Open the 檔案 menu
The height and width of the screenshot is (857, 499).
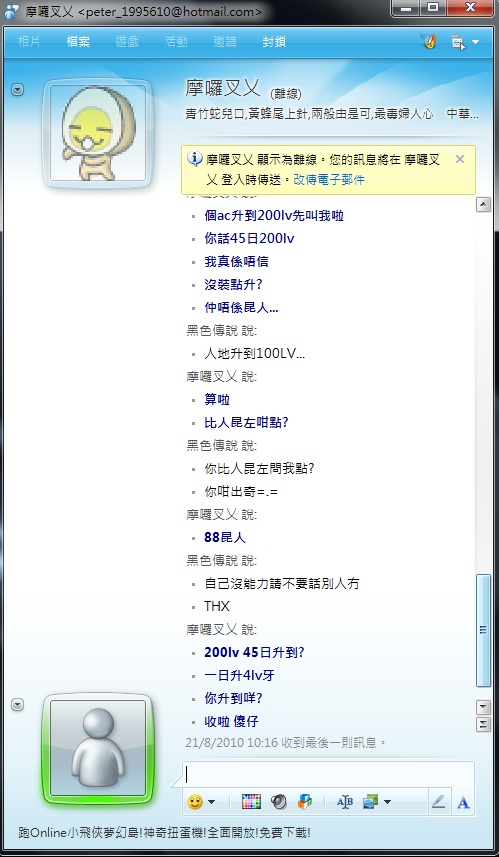point(78,42)
